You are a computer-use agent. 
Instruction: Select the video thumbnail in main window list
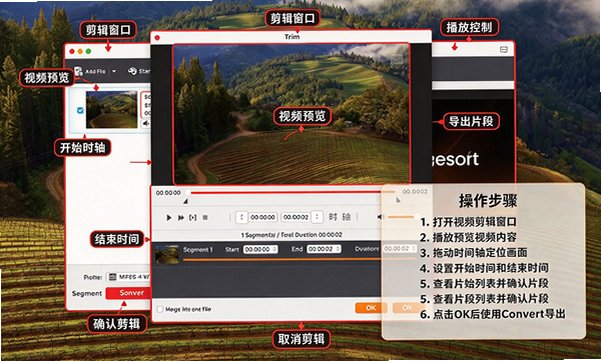(x=112, y=110)
